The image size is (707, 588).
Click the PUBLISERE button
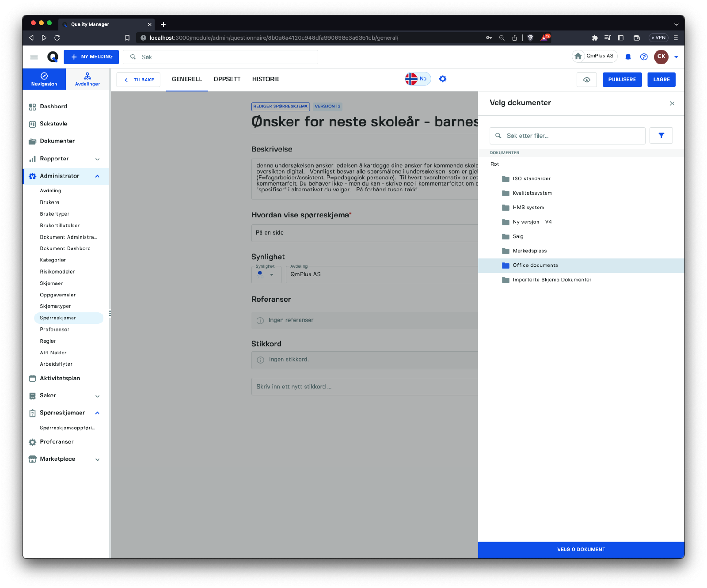[x=622, y=80]
